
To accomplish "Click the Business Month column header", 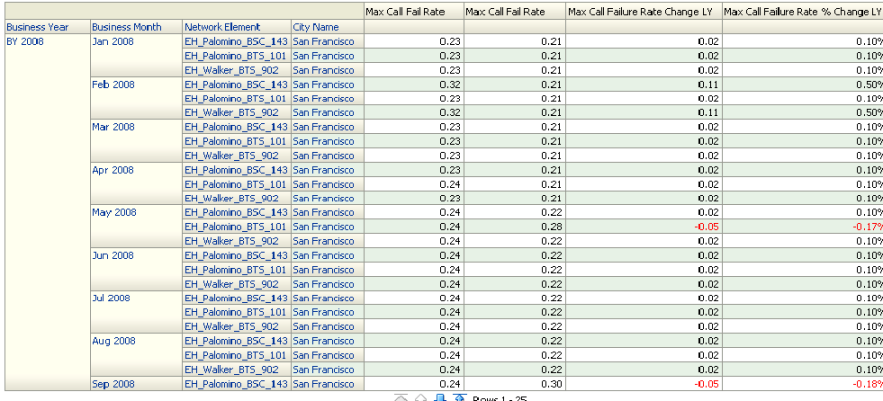I will pos(127,27).
